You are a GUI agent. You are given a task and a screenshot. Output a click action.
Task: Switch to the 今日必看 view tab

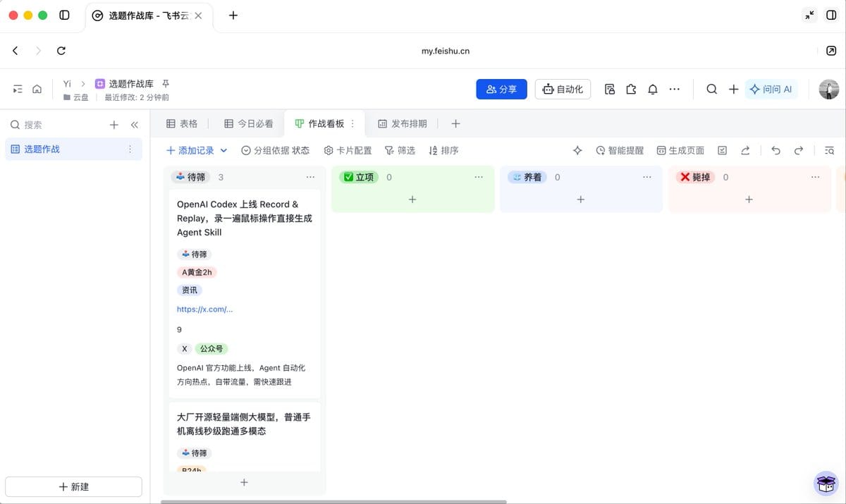click(x=249, y=123)
